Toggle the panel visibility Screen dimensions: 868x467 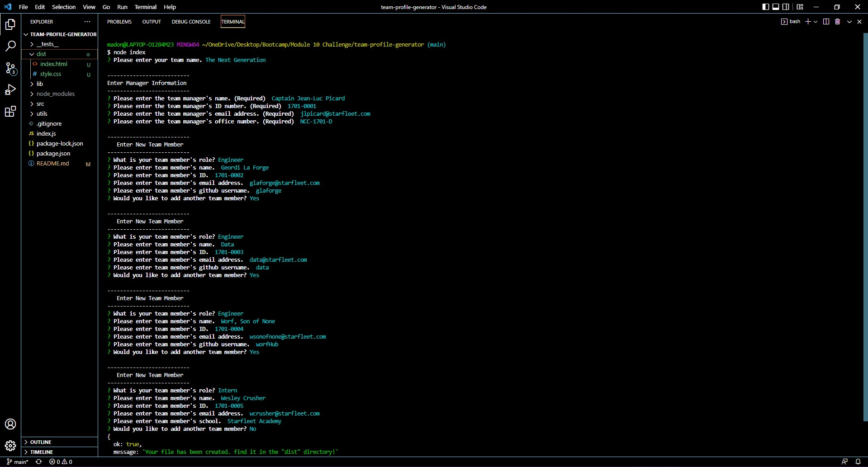click(x=775, y=6)
